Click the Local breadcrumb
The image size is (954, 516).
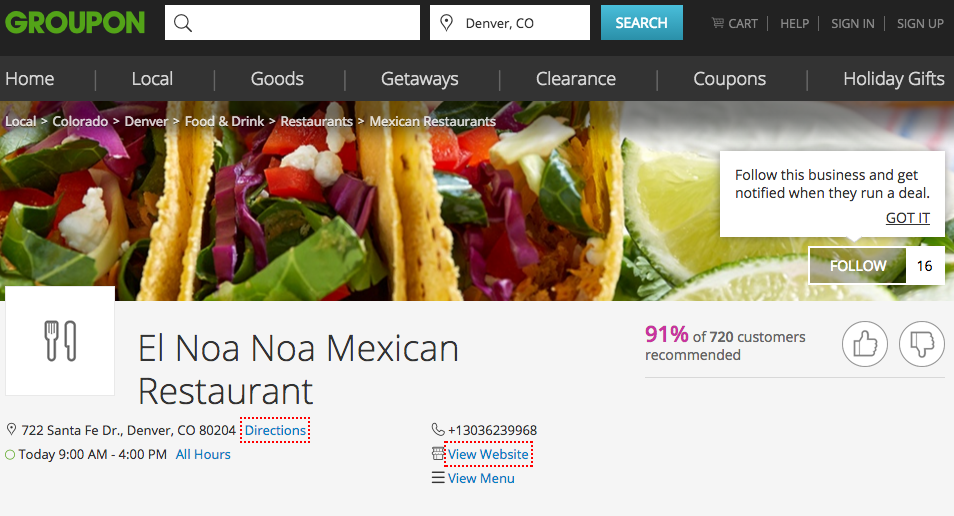21,121
